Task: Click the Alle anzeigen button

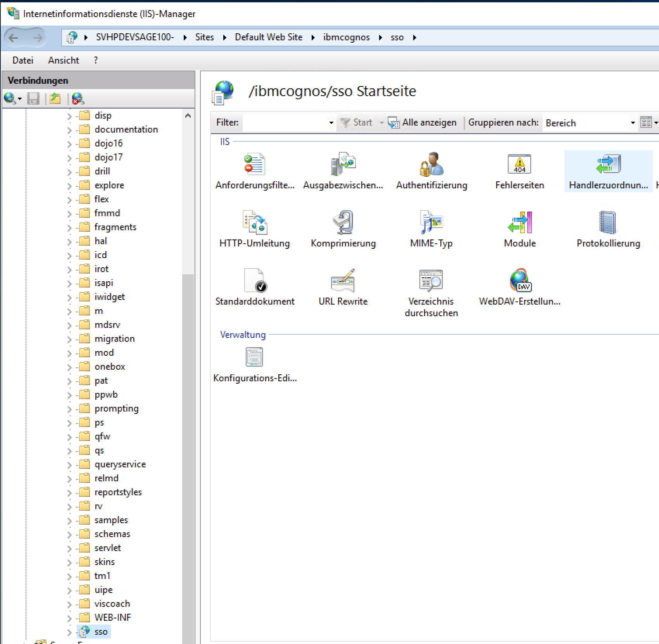Action: (423, 123)
